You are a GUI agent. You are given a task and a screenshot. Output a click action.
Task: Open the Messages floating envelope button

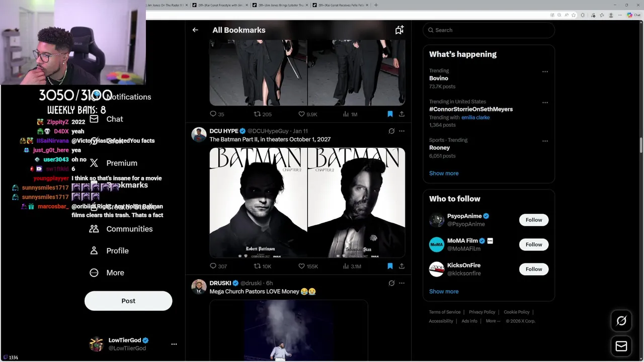pos(621,346)
